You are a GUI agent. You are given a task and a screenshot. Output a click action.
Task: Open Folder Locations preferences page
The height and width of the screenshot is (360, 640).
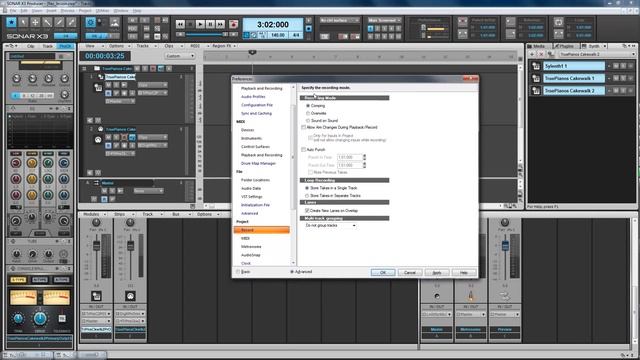255,180
